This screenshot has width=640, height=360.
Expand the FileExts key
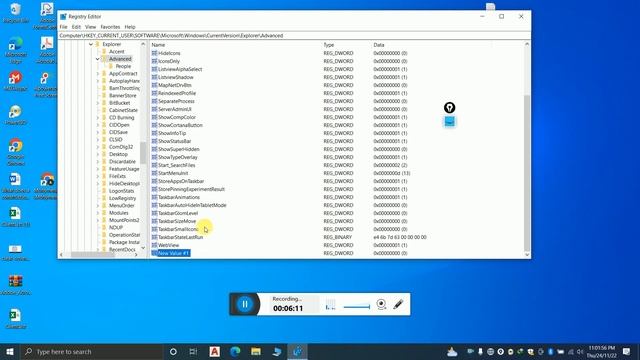[x=98, y=176]
